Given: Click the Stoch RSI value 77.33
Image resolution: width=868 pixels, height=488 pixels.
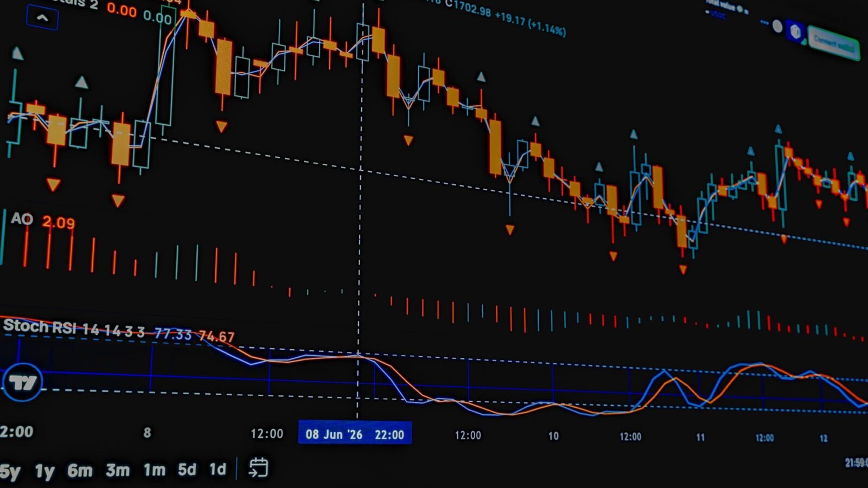Looking at the screenshot, I should pyautogui.click(x=173, y=333).
